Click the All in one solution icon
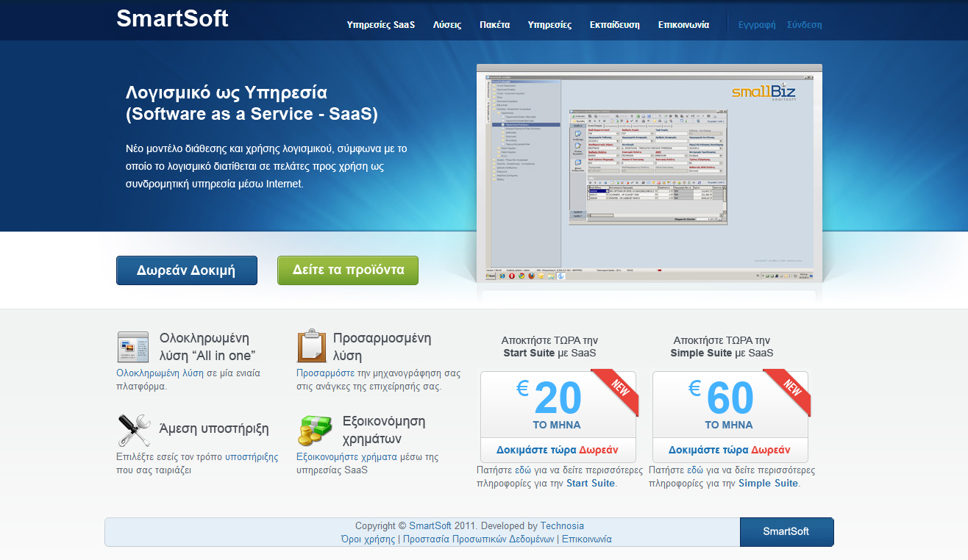Viewport: 968px width, 560px height. [x=133, y=347]
